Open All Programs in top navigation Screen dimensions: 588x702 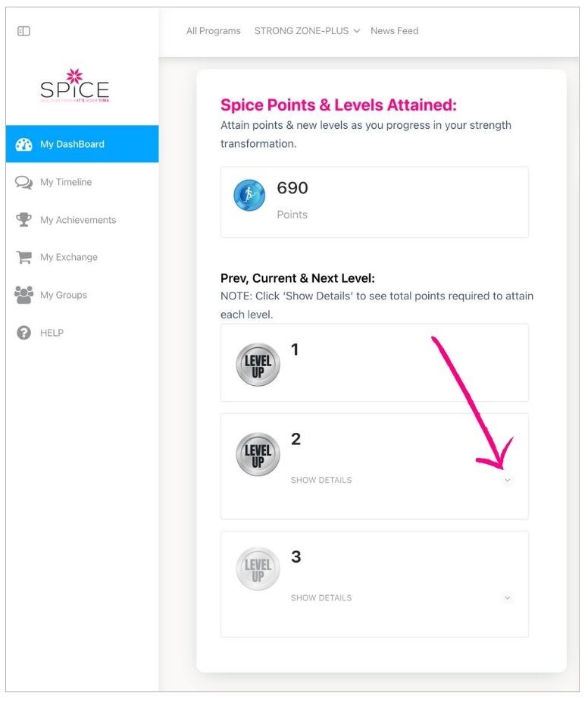[213, 31]
